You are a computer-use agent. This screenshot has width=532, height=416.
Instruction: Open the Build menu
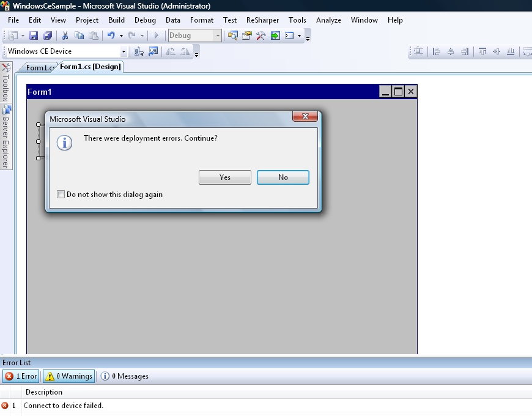(x=116, y=20)
